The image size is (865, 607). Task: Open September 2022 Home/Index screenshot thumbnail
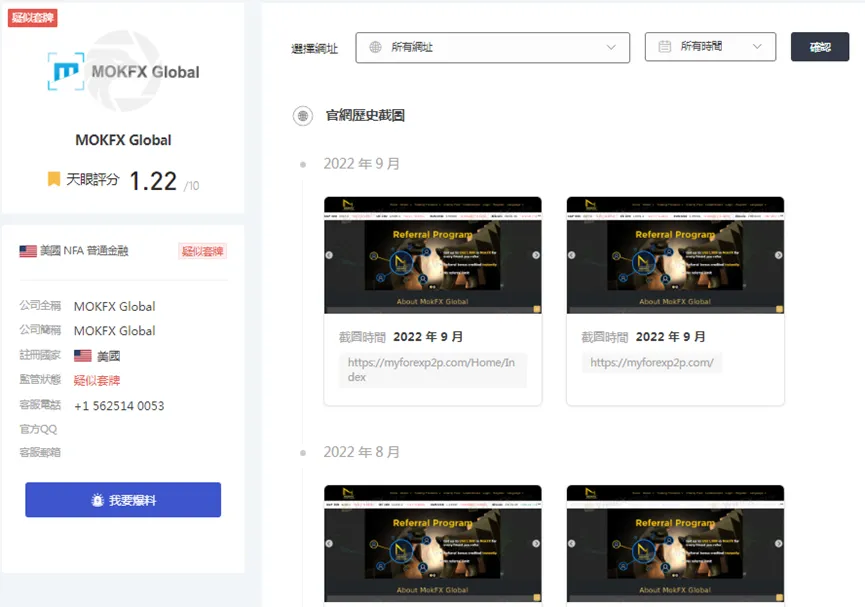[432, 255]
